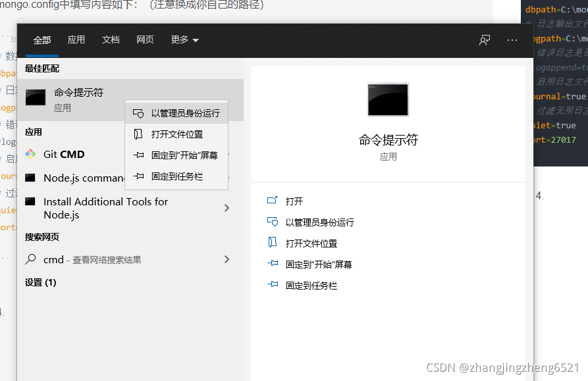Select the 文档 search tab

click(111, 39)
